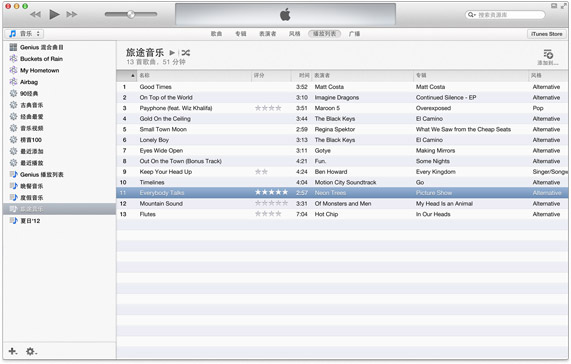Select the song Eyes Wide Open
The image size is (571, 364).
161,151
